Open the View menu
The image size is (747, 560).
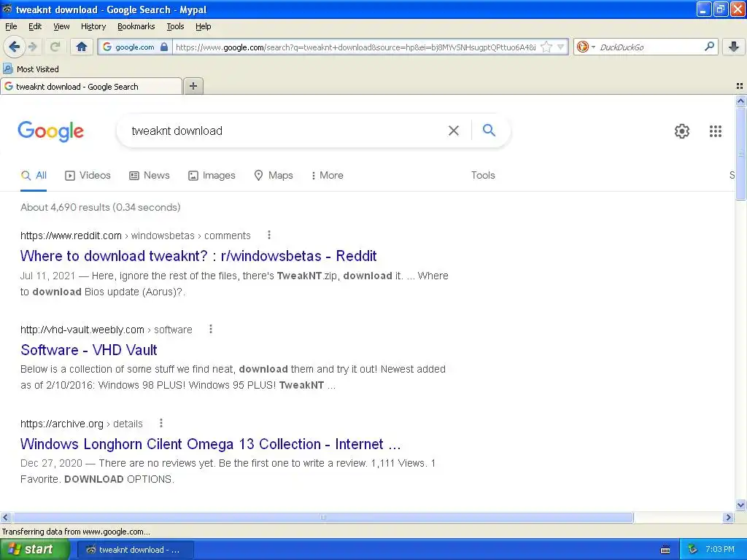61,26
